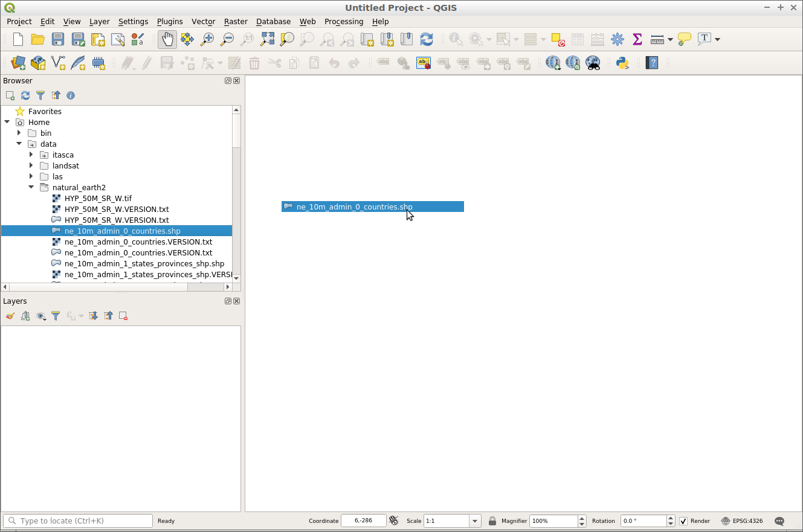
Task: Open the Style Manager icon
Action: pos(138,39)
